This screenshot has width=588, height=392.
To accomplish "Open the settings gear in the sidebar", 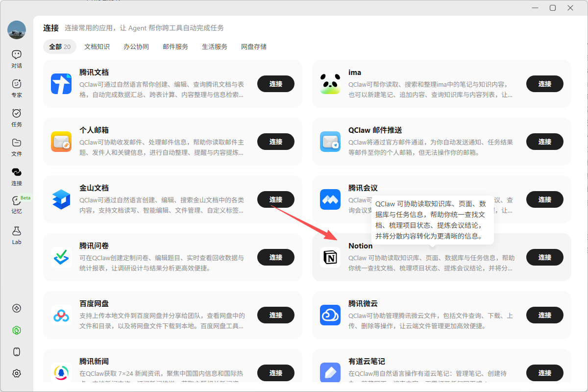I will coord(17,373).
